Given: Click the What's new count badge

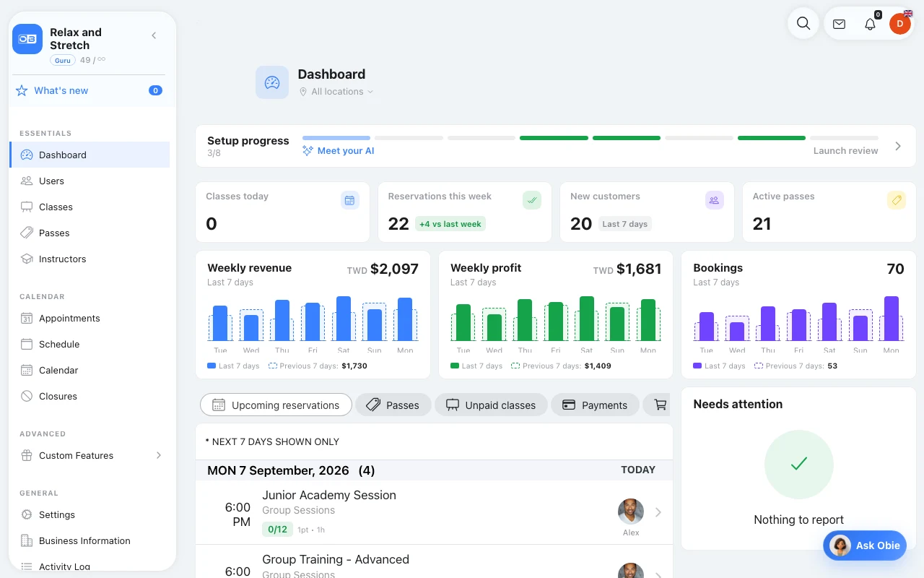Looking at the screenshot, I should pyautogui.click(x=155, y=90).
